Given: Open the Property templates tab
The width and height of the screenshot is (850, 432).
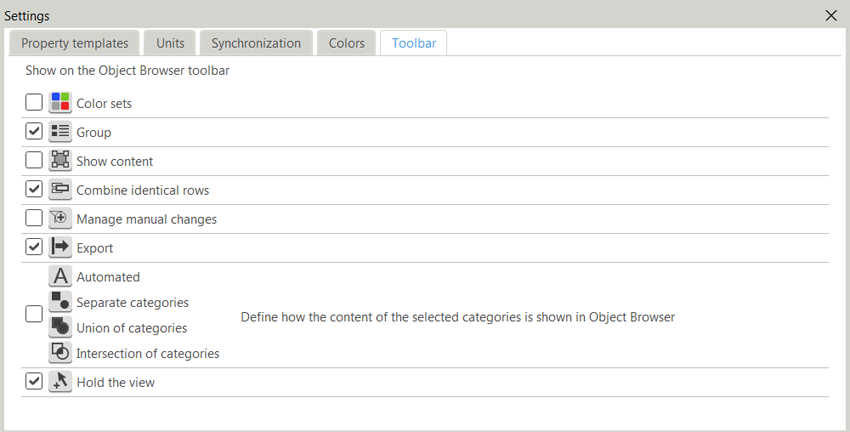Looking at the screenshot, I should coord(75,43).
